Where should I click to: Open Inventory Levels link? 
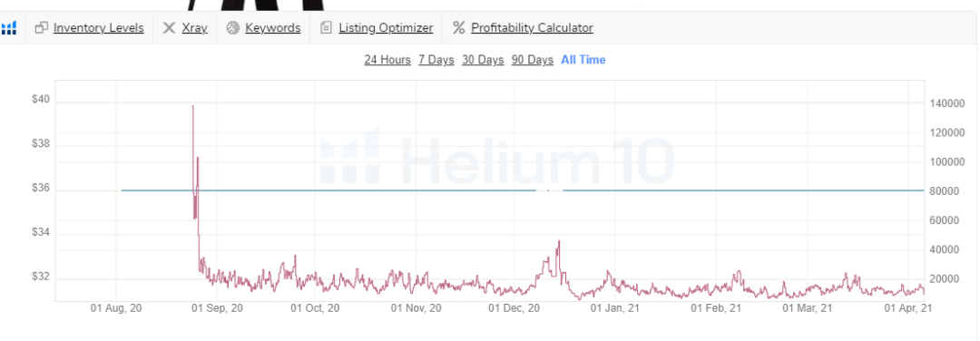(99, 28)
